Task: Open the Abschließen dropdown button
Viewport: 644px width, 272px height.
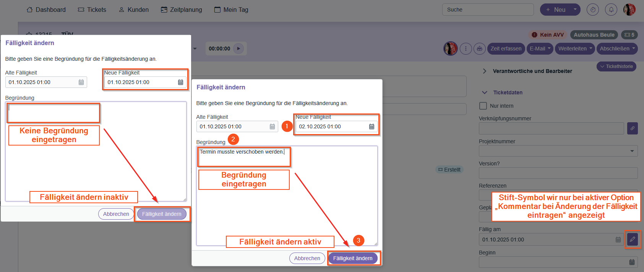Action: click(617, 49)
